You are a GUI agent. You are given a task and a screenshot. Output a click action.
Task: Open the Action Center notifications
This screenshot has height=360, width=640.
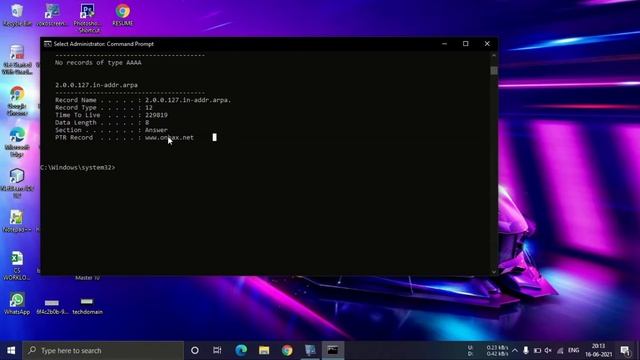(x=625, y=350)
